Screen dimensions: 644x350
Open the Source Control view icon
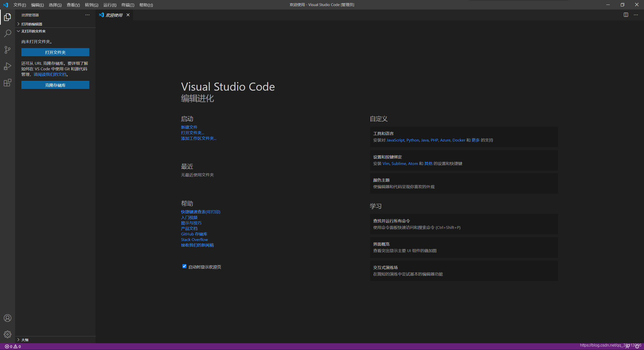pos(8,50)
